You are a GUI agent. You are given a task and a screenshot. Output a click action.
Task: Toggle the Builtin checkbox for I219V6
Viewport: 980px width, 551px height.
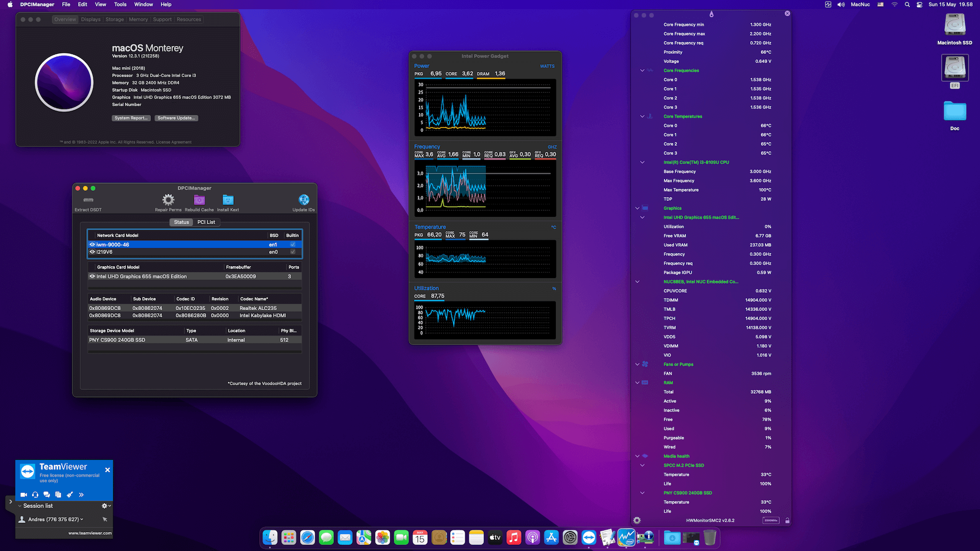coord(292,252)
